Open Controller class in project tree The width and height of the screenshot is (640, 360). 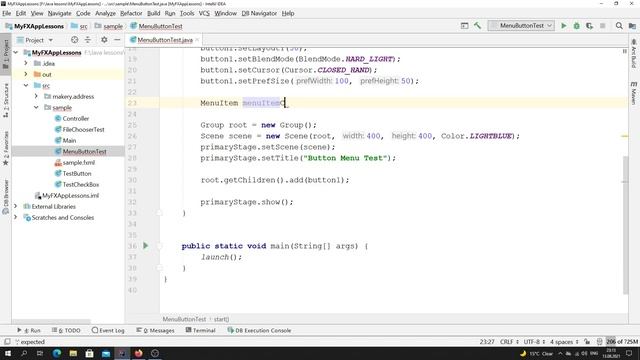76,118
